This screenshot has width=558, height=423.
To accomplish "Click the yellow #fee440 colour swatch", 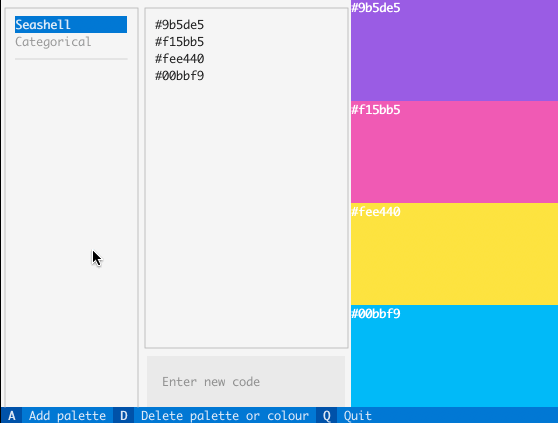I will (454, 254).
